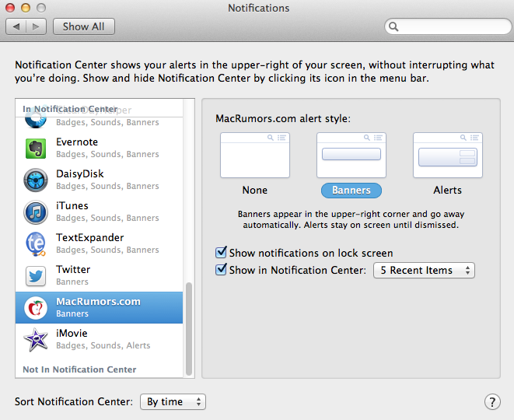Click the app list vertical scrollbar
The image size is (514, 420).
point(189,329)
